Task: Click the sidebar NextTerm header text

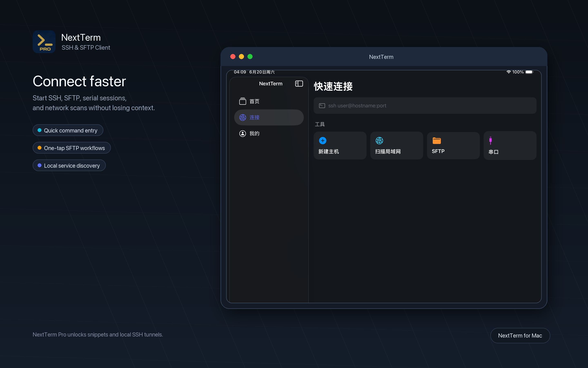Action: coord(271,83)
